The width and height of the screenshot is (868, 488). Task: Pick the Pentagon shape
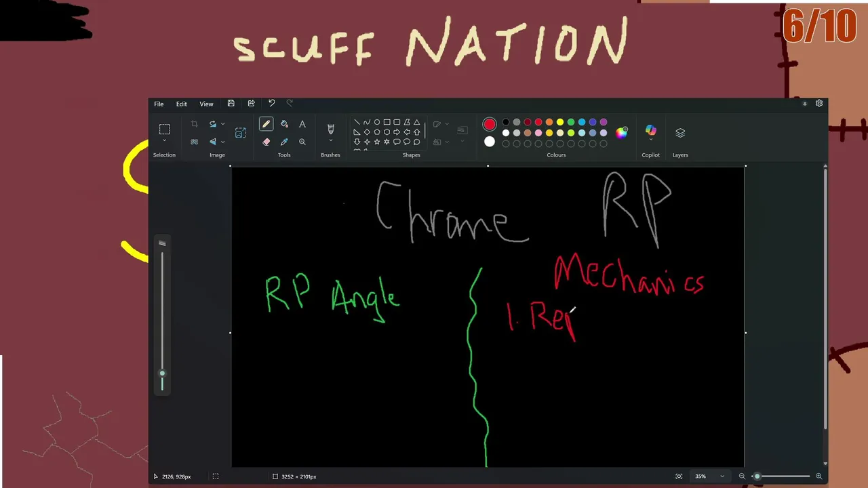tap(377, 132)
